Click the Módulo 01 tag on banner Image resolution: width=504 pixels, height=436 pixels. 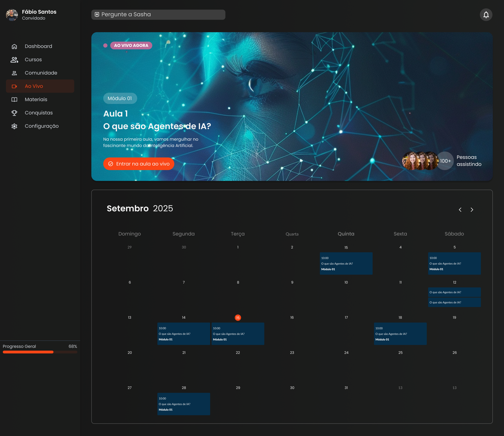coord(120,98)
